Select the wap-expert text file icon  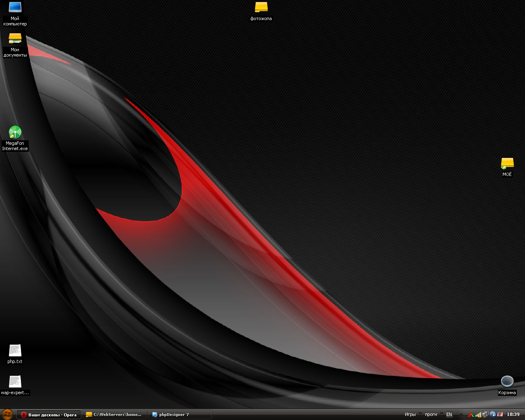click(15, 382)
